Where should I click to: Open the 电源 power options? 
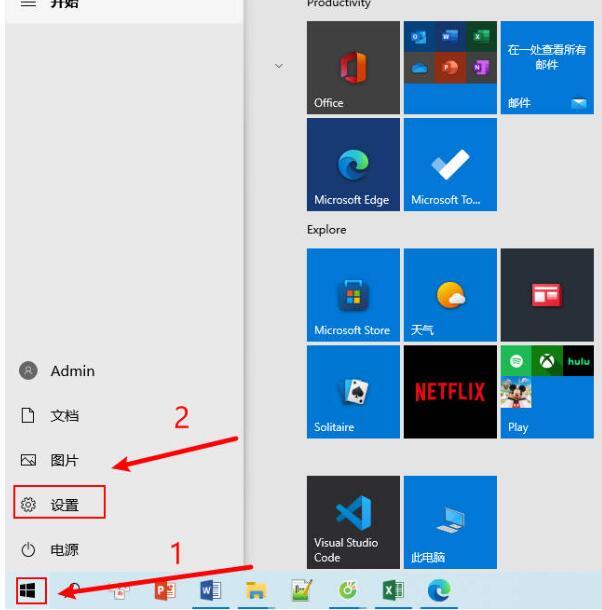[49, 550]
